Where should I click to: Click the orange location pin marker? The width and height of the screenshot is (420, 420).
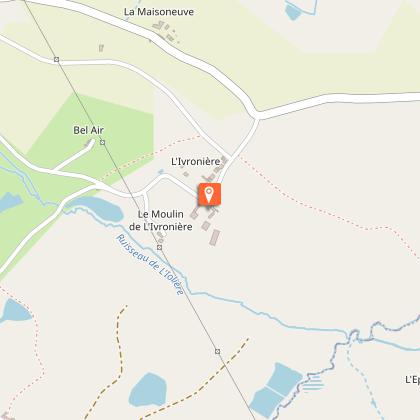click(x=209, y=194)
